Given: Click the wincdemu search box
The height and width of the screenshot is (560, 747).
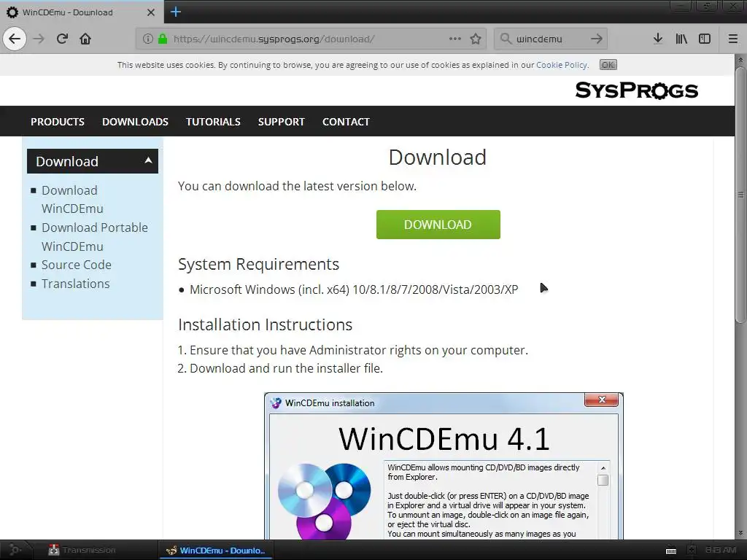Looking at the screenshot, I should click(x=550, y=39).
